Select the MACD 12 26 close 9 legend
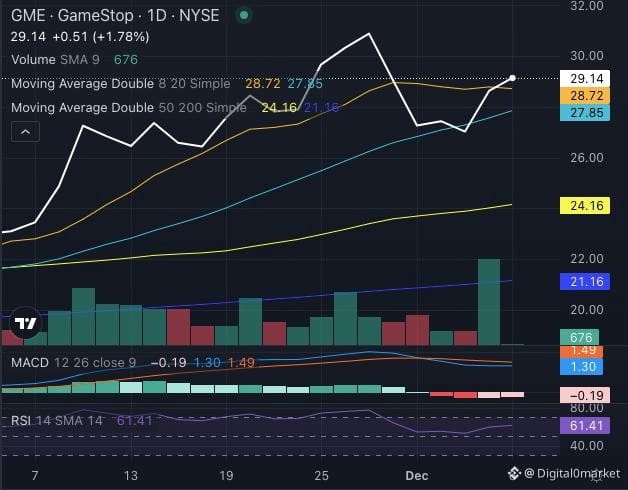 coord(133,363)
